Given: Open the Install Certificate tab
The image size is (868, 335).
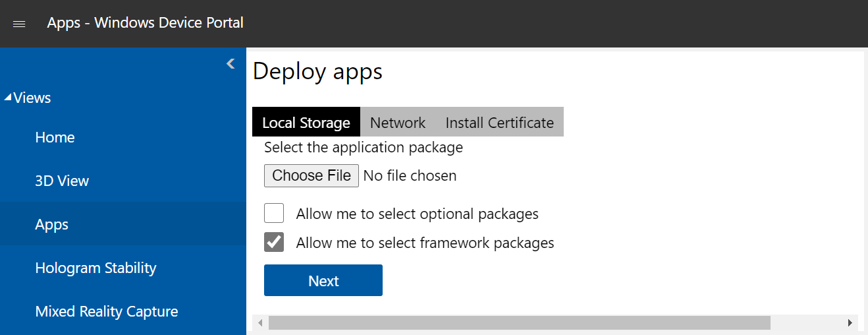Looking at the screenshot, I should pyautogui.click(x=499, y=123).
